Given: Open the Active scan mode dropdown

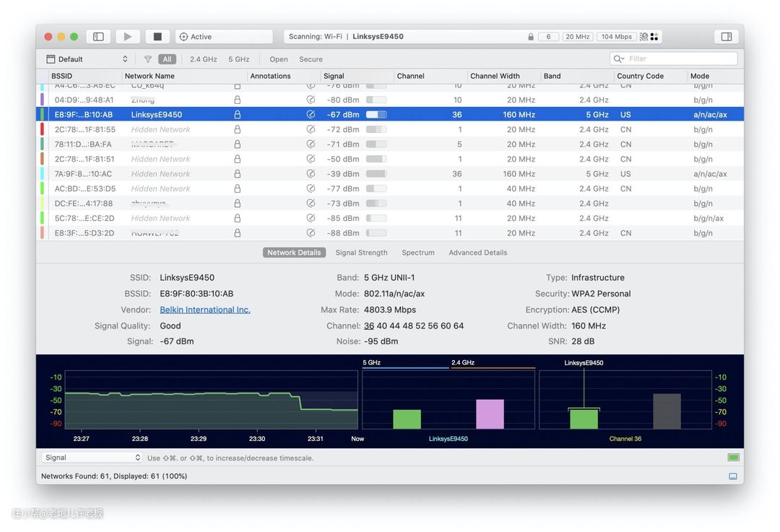Looking at the screenshot, I should [x=224, y=37].
